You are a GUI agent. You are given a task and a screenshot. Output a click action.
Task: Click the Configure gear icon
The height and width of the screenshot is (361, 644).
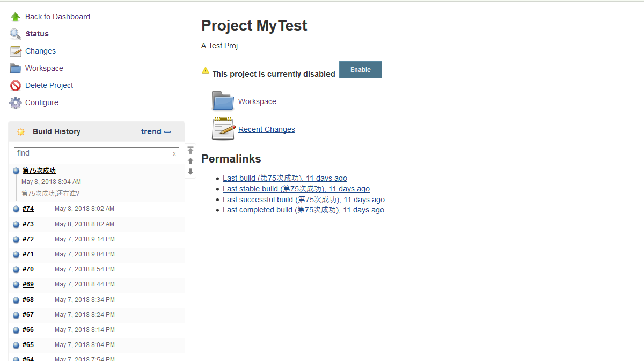[x=15, y=103]
